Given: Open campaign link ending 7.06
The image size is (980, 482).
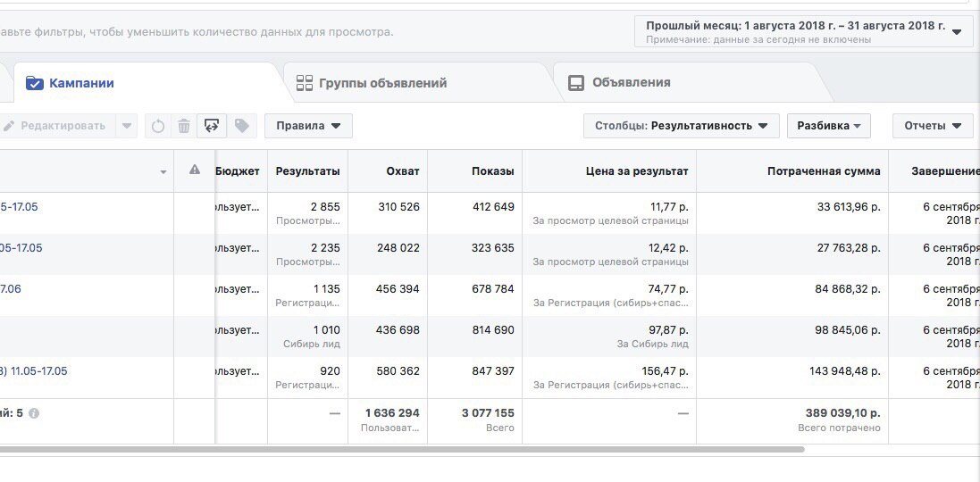Looking at the screenshot, I should tap(11, 289).
